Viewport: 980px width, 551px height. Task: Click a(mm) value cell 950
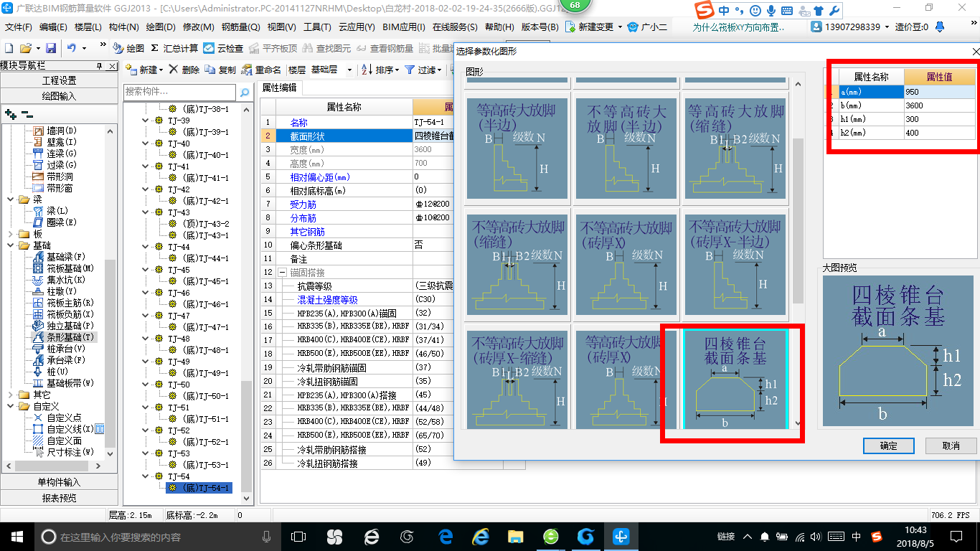[940, 92]
